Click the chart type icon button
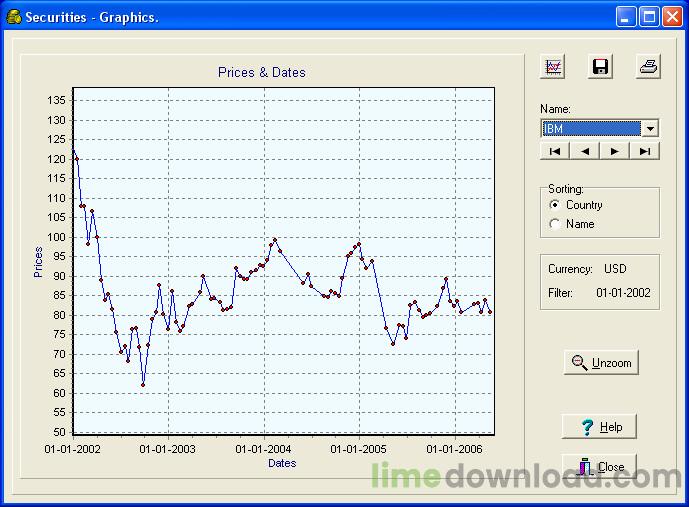Screen dimensions: 689x507 coord(553,67)
